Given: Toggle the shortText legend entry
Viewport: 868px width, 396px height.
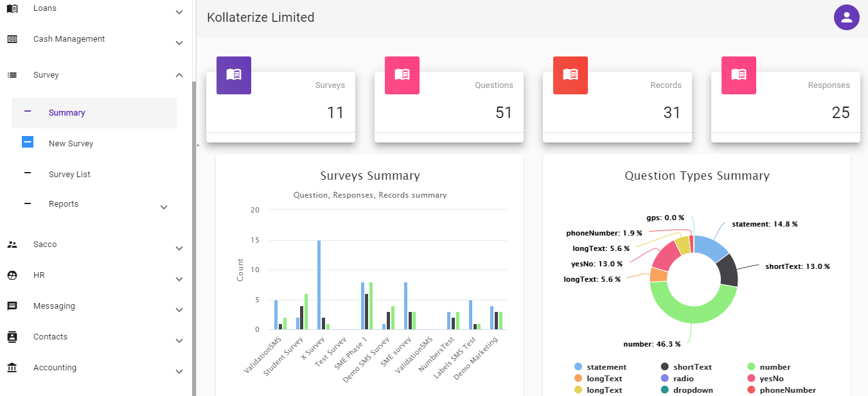Looking at the screenshot, I should click(686, 367).
